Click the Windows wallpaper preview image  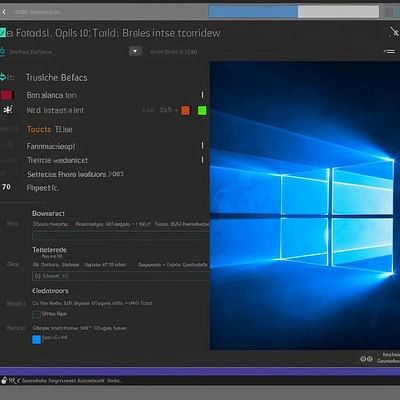[x=305, y=206]
